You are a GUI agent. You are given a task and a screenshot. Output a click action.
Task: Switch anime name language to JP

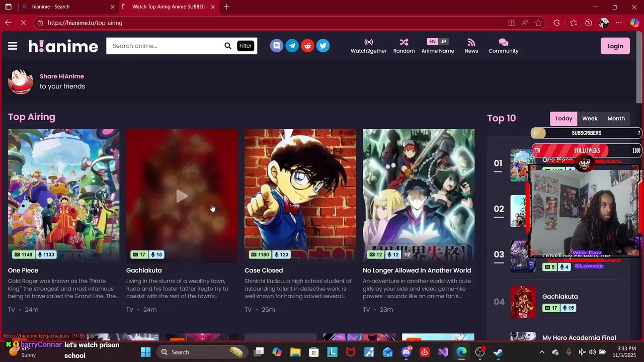click(x=443, y=42)
